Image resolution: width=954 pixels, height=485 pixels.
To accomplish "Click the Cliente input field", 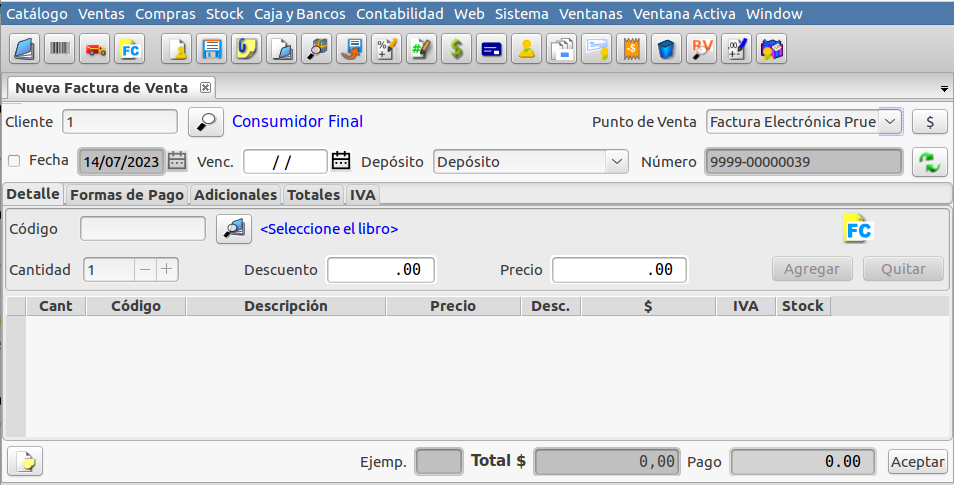I will coord(120,122).
